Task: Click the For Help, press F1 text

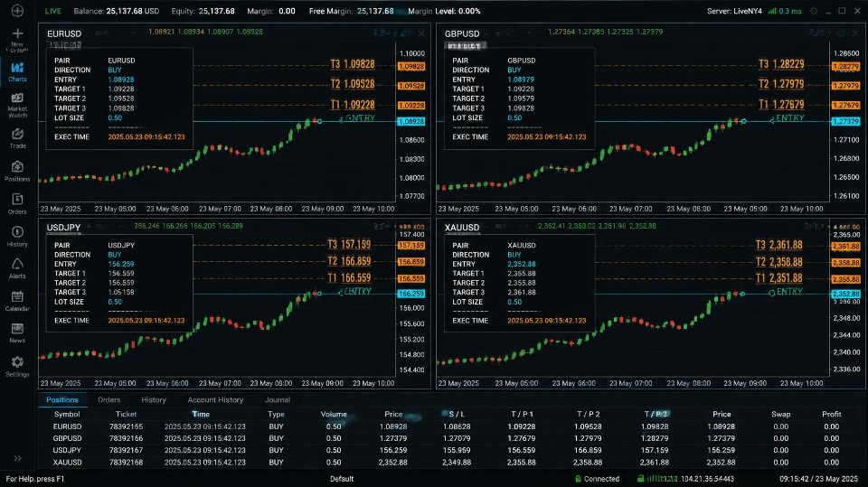Action: (35, 479)
